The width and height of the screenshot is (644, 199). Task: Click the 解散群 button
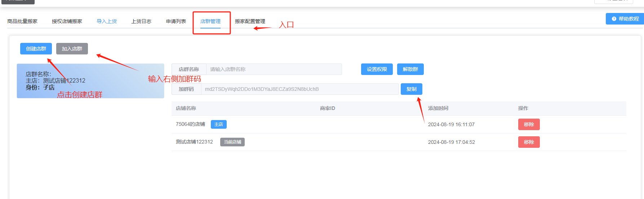click(410, 69)
